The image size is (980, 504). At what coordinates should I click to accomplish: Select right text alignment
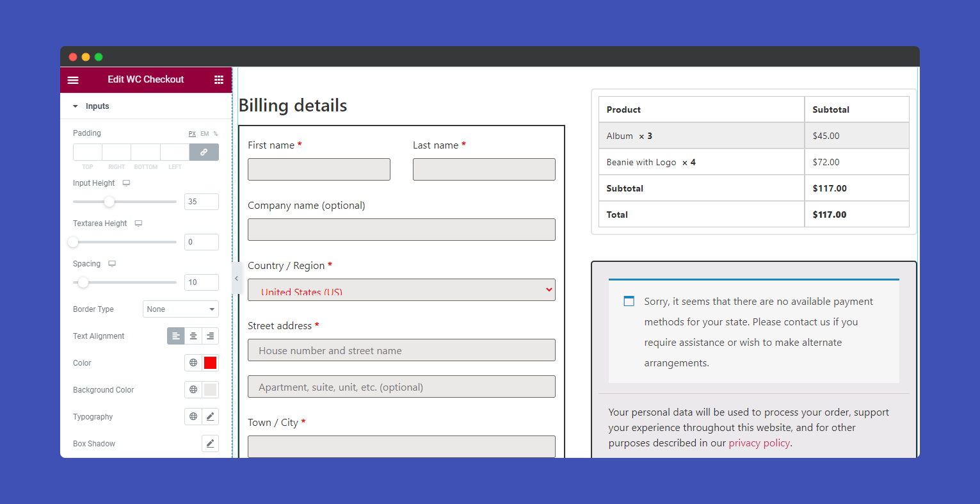210,336
